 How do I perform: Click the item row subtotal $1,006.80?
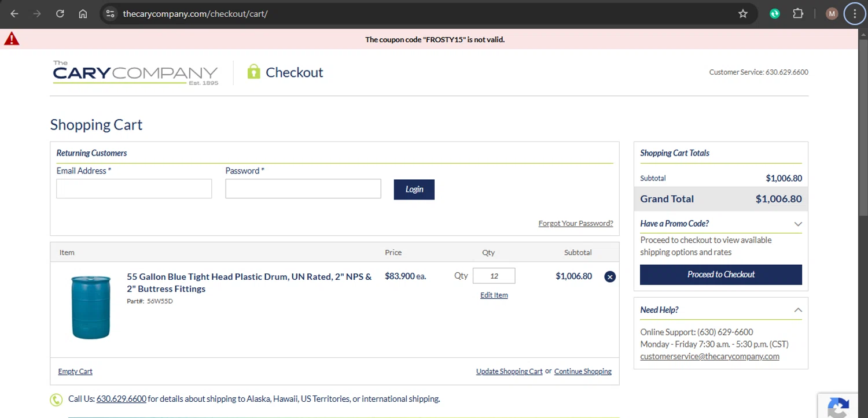tap(574, 276)
